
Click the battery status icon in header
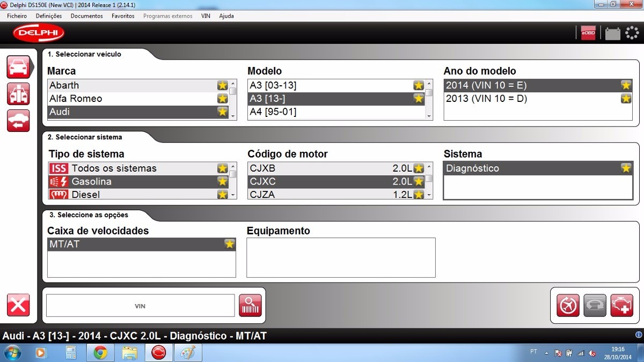pos(612,33)
